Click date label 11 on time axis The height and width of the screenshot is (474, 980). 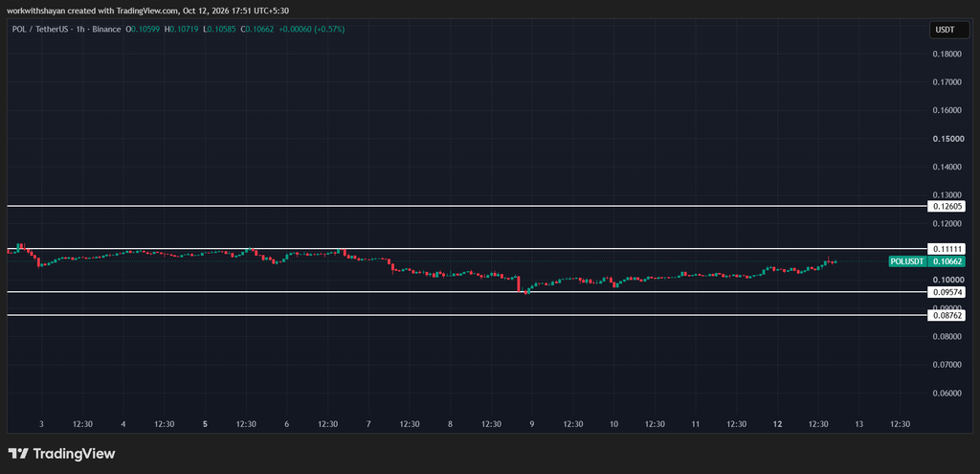pos(696,424)
